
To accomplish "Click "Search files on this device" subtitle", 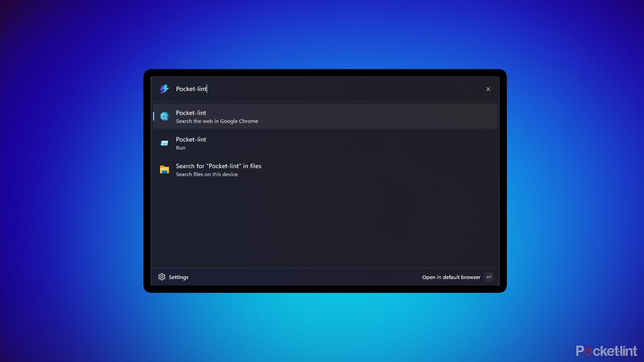I will [207, 174].
